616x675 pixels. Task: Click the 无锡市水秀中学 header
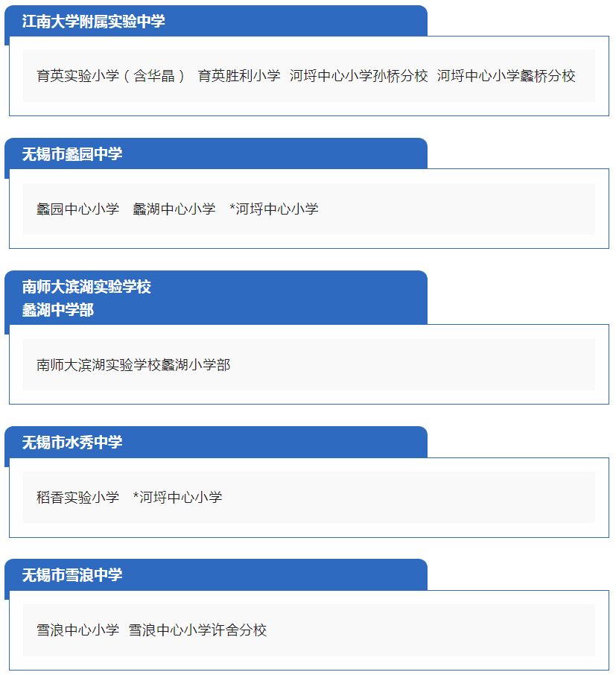pyautogui.click(x=72, y=442)
